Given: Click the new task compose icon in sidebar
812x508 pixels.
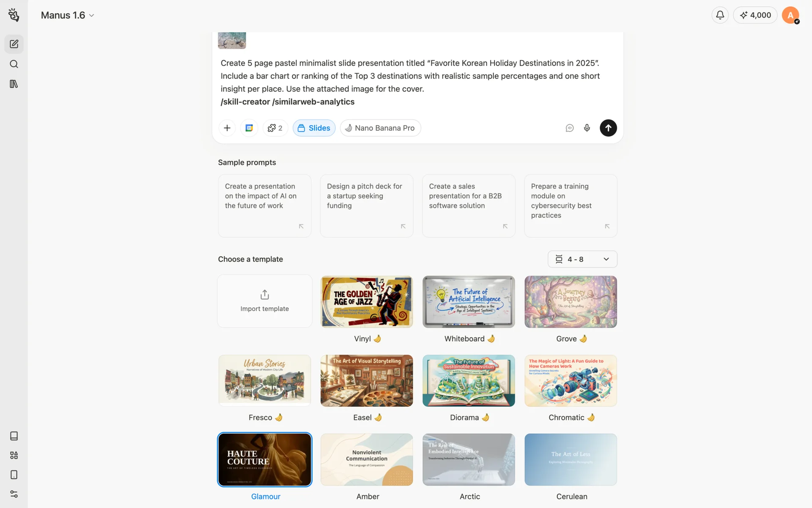Looking at the screenshot, I should (x=14, y=44).
